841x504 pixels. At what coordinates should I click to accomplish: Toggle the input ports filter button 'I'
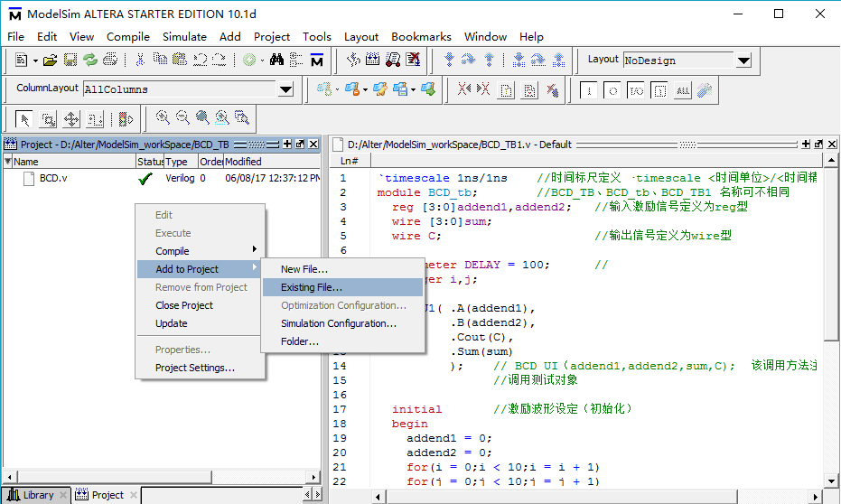click(589, 90)
